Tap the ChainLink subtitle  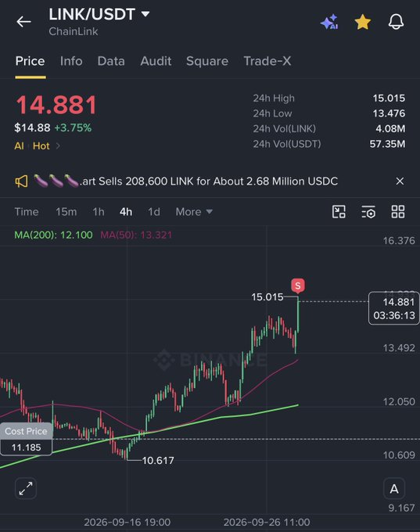click(x=74, y=31)
